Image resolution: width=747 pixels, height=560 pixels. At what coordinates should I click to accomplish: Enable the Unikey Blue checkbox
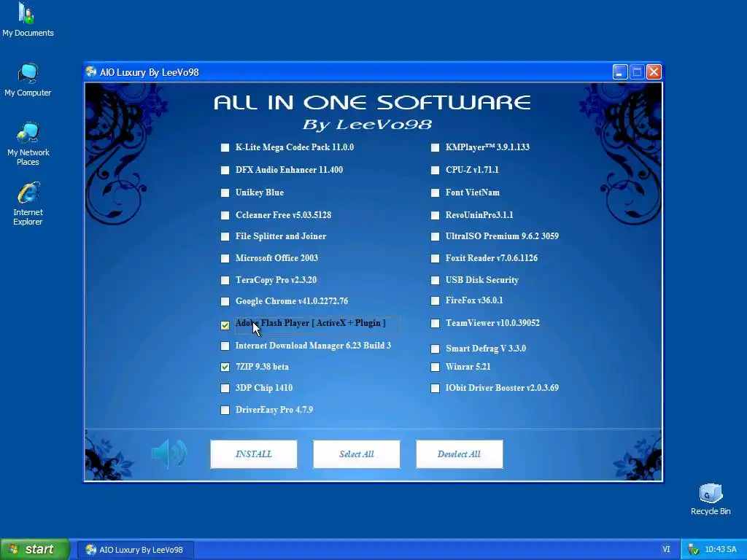tap(225, 192)
